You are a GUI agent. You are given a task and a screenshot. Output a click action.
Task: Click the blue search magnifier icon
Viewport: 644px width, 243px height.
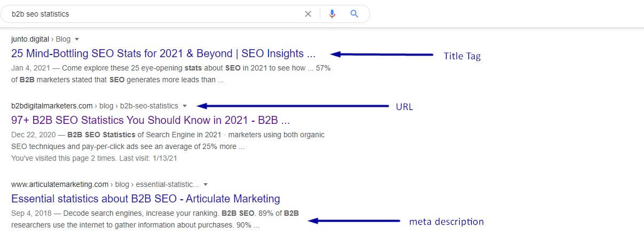tap(354, 14)
